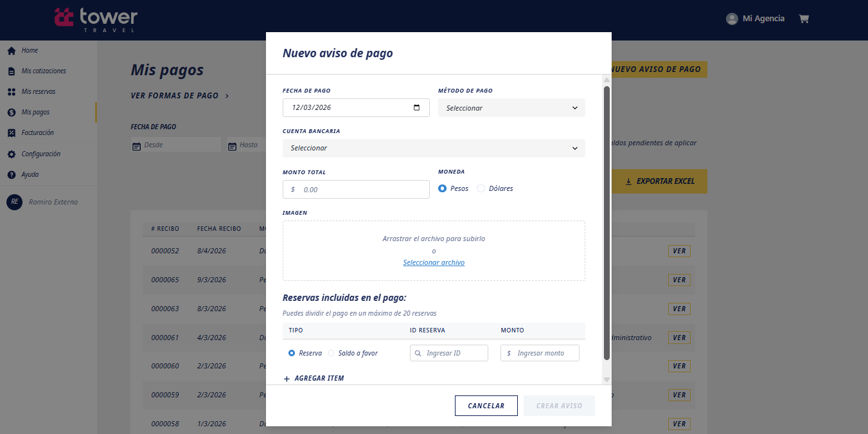Select the Pesos currency option
This screenshot has height=434, width=868.
pyautogui.click(x=442, y=188)
